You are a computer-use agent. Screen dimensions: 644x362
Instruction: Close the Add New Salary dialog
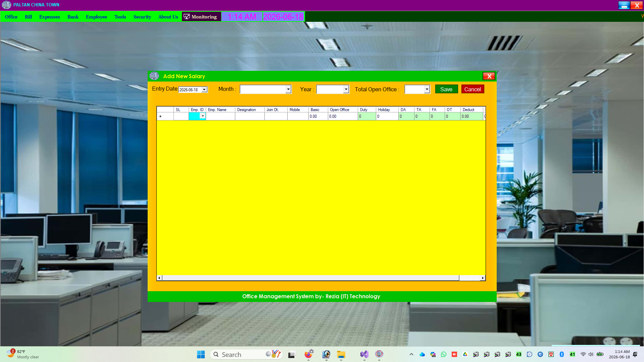(x=489, y=76)
